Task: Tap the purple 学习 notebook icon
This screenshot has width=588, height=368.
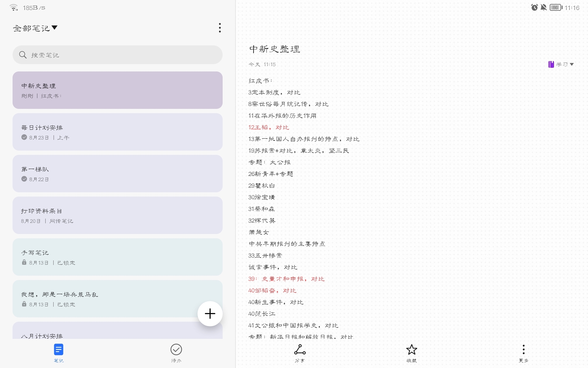Action: point(551,64)
